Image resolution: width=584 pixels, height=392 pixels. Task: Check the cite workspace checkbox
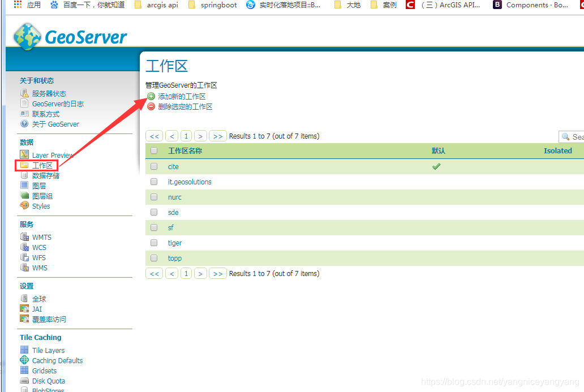coord(154,166)
